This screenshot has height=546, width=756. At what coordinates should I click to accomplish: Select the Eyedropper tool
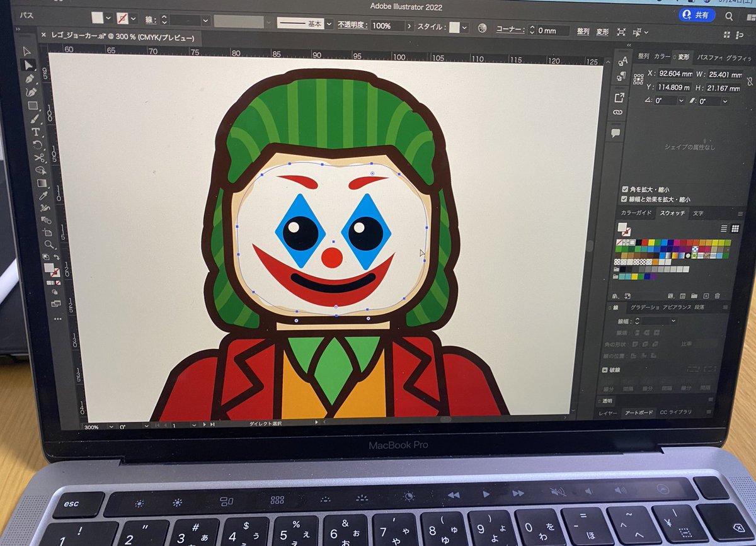[45, 195]
